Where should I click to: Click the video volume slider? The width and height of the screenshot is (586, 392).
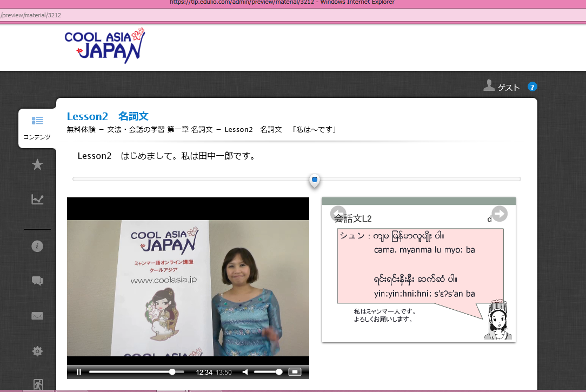pos(268,372)
